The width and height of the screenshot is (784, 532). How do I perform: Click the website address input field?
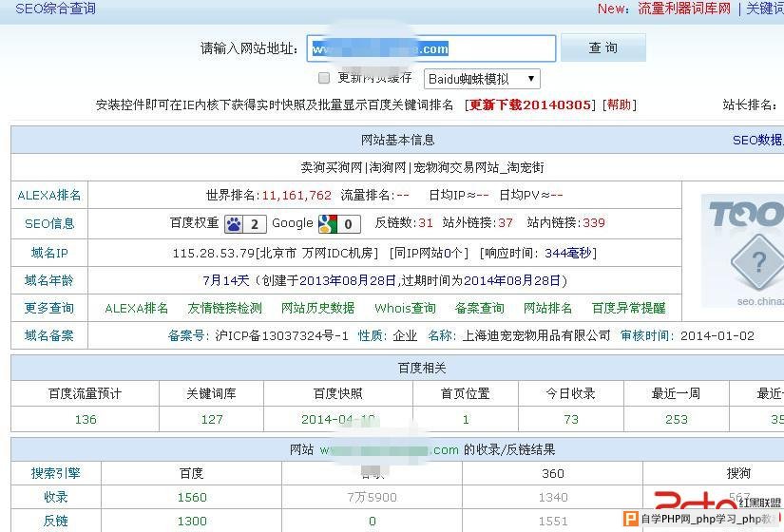click(431, 48)
